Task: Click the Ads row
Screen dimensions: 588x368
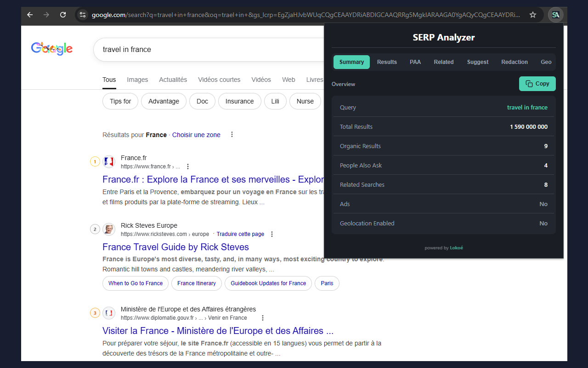Action: pos(444,204)
